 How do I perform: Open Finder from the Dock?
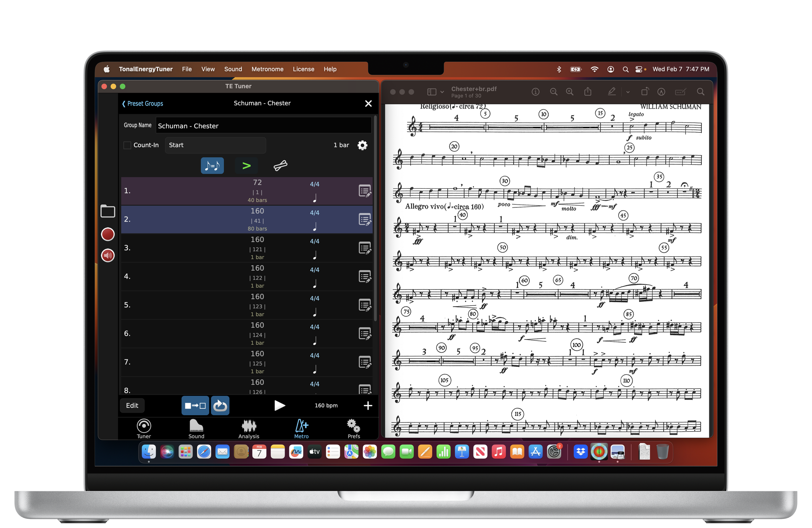click(x=149, y=452)
